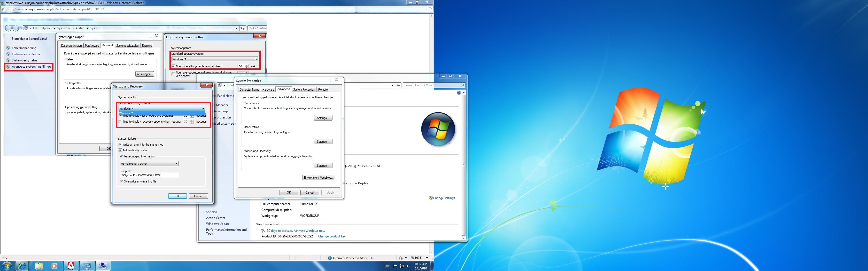Viewport: 868px width, 271px height.
Task: Click the volume speaker tray icon
Action: 408,266
